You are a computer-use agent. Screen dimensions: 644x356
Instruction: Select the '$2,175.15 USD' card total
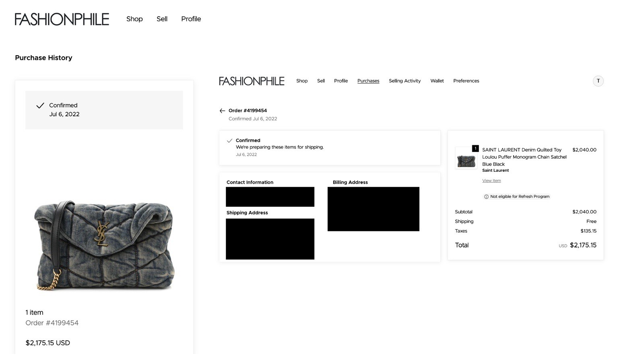pos(47,343)
